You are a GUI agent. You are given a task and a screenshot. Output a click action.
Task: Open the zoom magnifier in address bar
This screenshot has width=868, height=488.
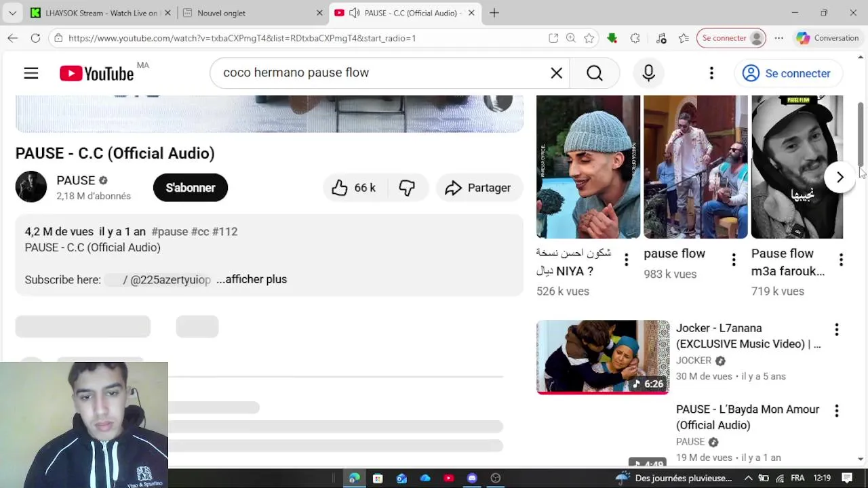tap(571, 38)
